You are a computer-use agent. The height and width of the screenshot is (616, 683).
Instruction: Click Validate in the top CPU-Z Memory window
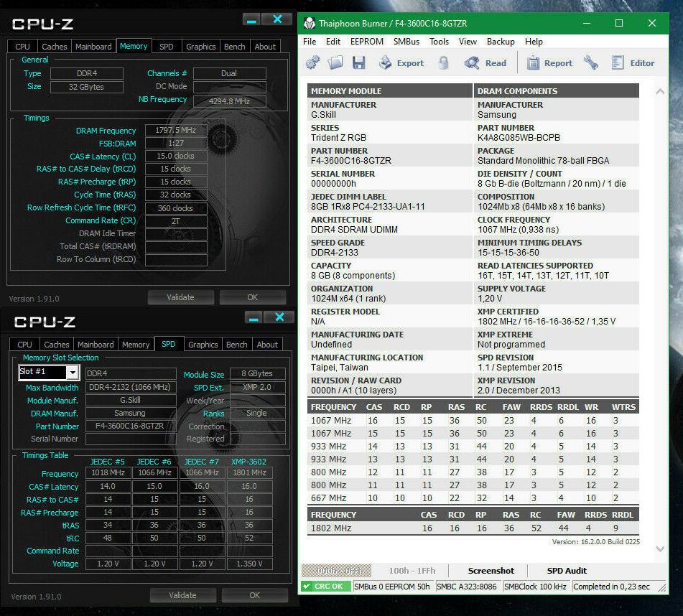(181, 297)
